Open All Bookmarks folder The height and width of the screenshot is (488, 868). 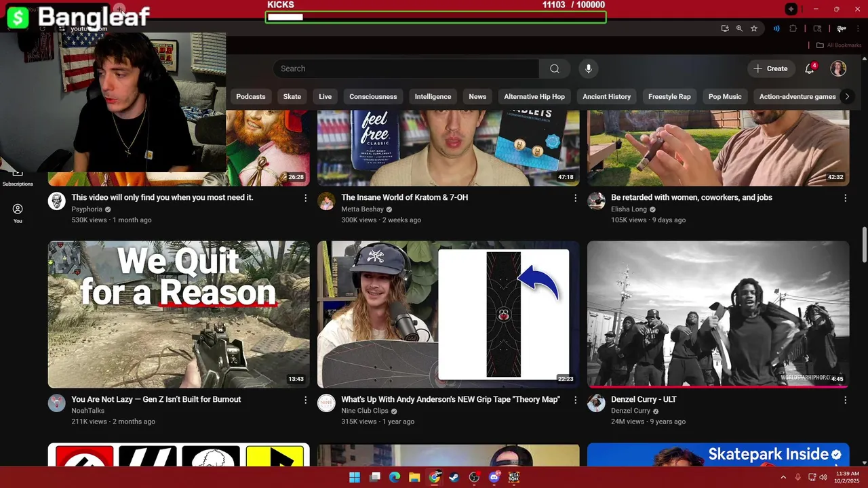click(x=839, y=45)
